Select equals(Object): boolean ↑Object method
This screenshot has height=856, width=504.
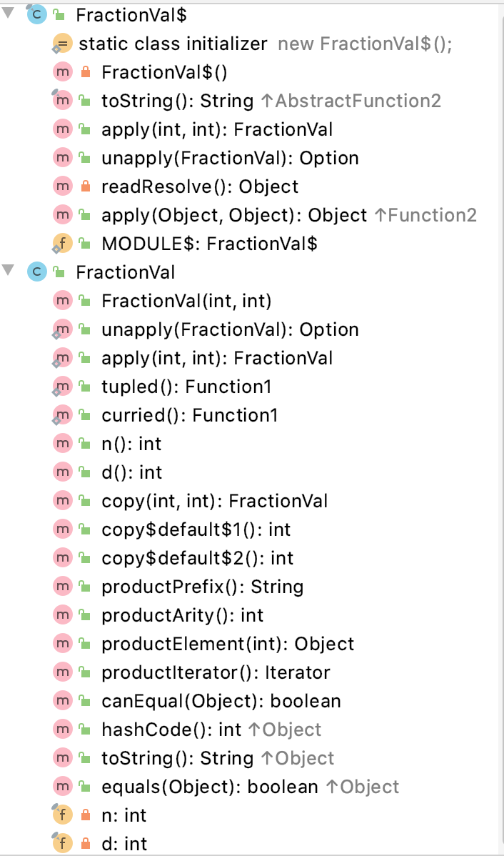coord(251,787)
